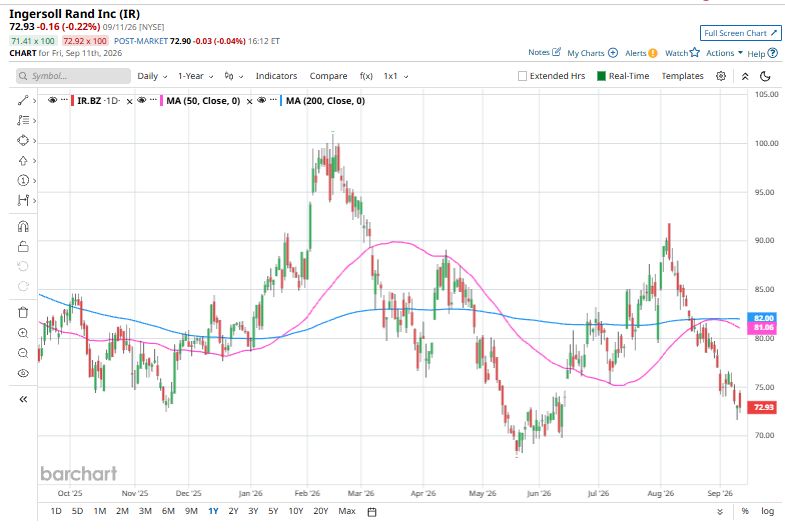Screen dimensions: 785x532
Task: Activate the magnet snap tool
Action: click(23, 227)
